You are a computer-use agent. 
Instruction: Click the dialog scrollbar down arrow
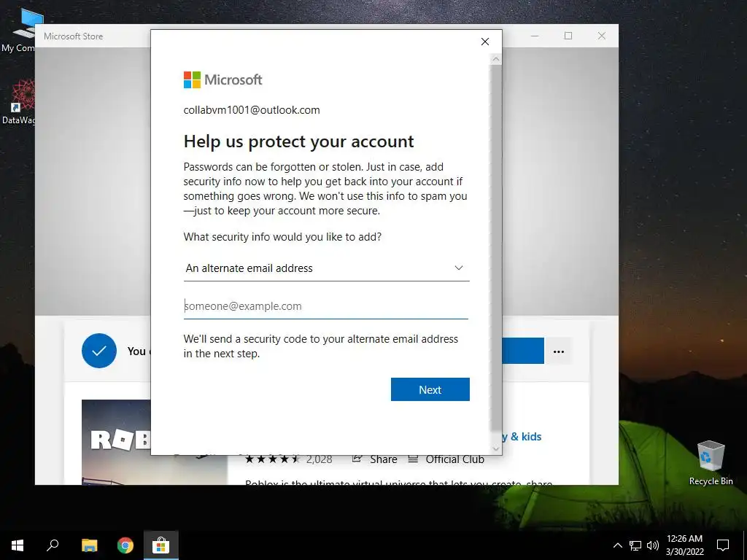[x=496, y=448]
